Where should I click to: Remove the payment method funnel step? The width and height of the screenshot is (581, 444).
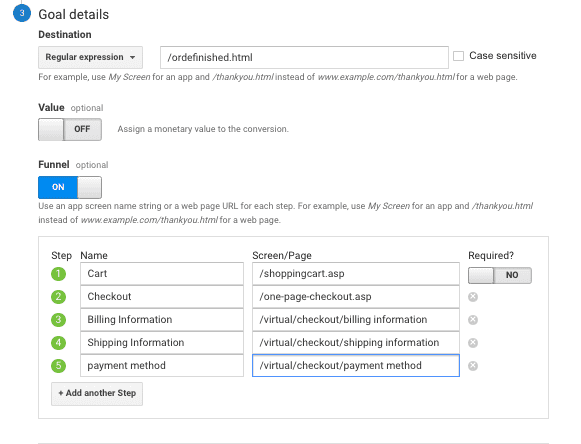(473, 366)
